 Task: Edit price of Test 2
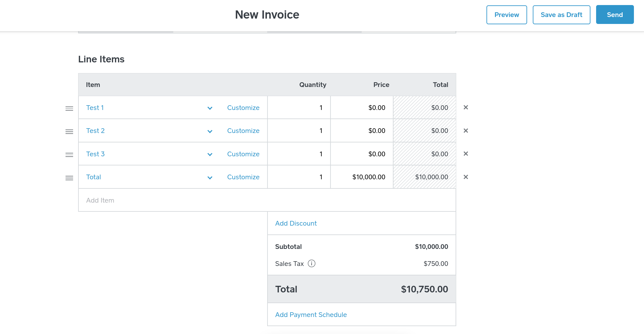[362, 131]
